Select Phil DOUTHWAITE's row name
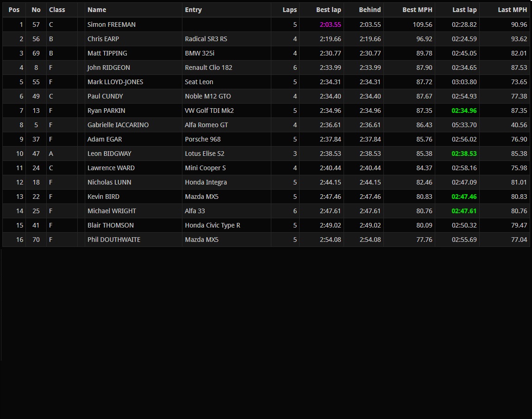 click(114, 240)
